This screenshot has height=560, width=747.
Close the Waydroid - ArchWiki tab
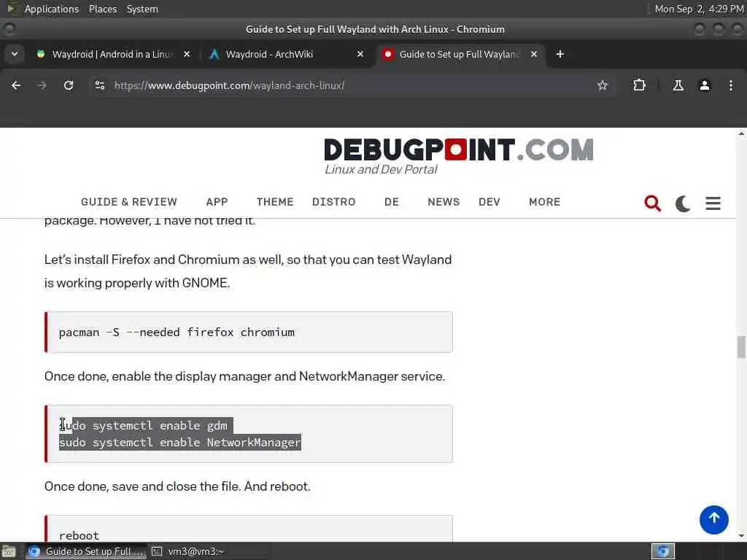coord(360,54)
